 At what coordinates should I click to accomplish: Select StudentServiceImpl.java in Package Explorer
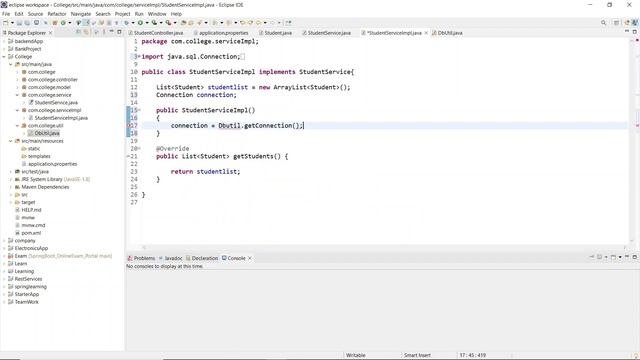coord(61,118)
